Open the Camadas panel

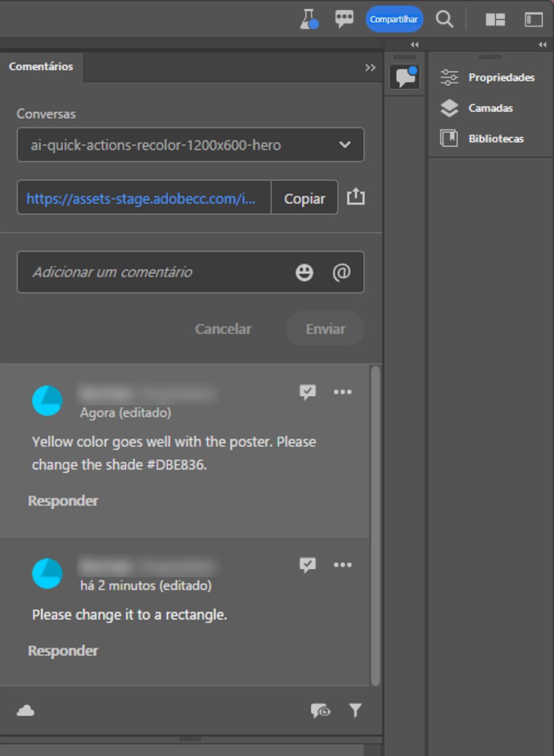[490, 108]
